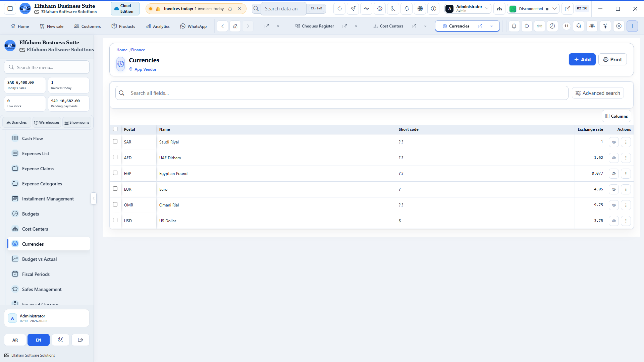Click the paper plane send icon
The image size is (644, 362).
[353, 9]
